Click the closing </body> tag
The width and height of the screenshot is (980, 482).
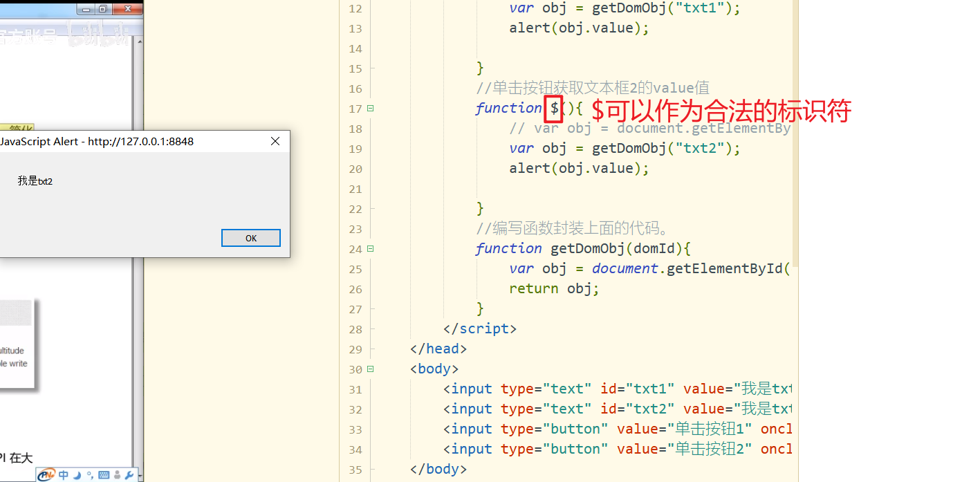tap(438, 470)
